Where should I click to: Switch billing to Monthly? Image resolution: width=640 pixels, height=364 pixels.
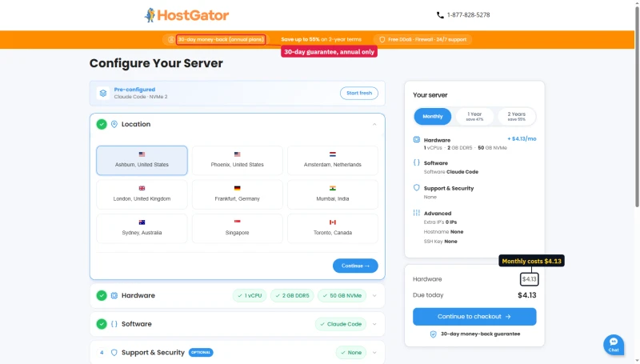[x=433, y=116]
